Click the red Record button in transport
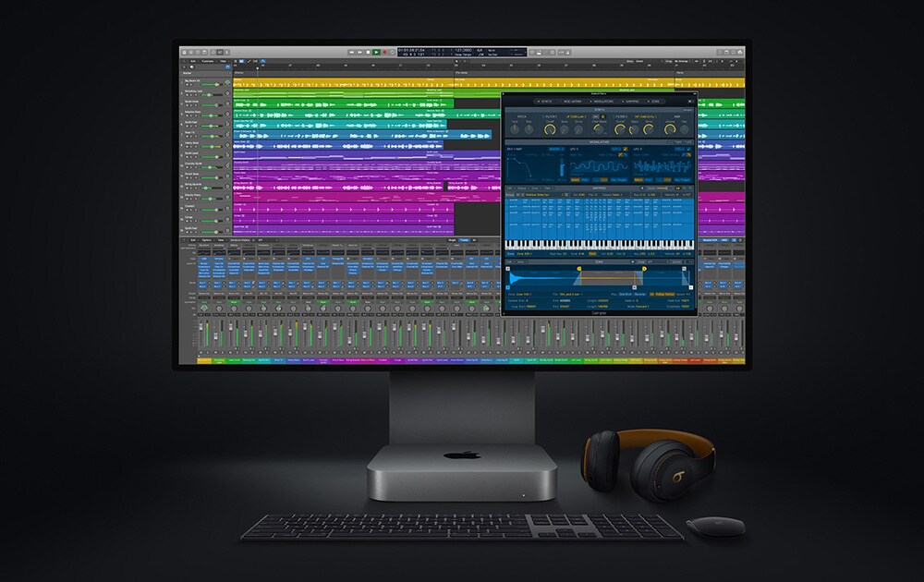This screenshot has height=582, width=924. pos(384,52)
